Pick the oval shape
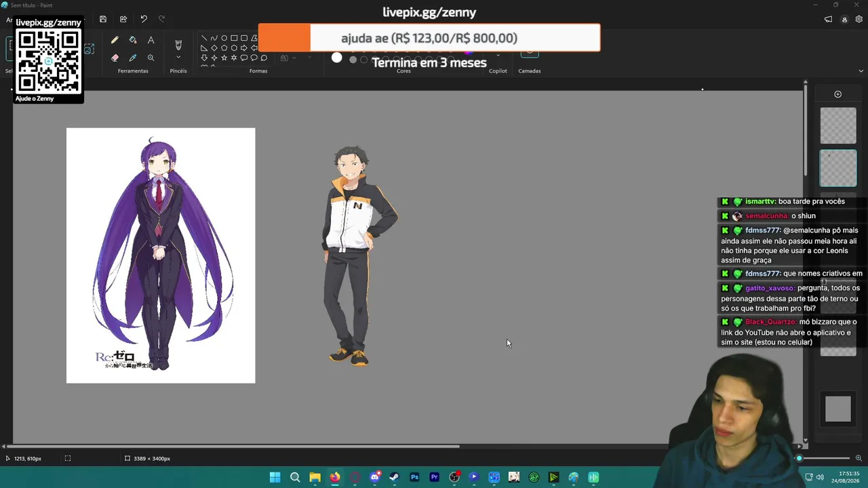 click(x=224, y=38)
